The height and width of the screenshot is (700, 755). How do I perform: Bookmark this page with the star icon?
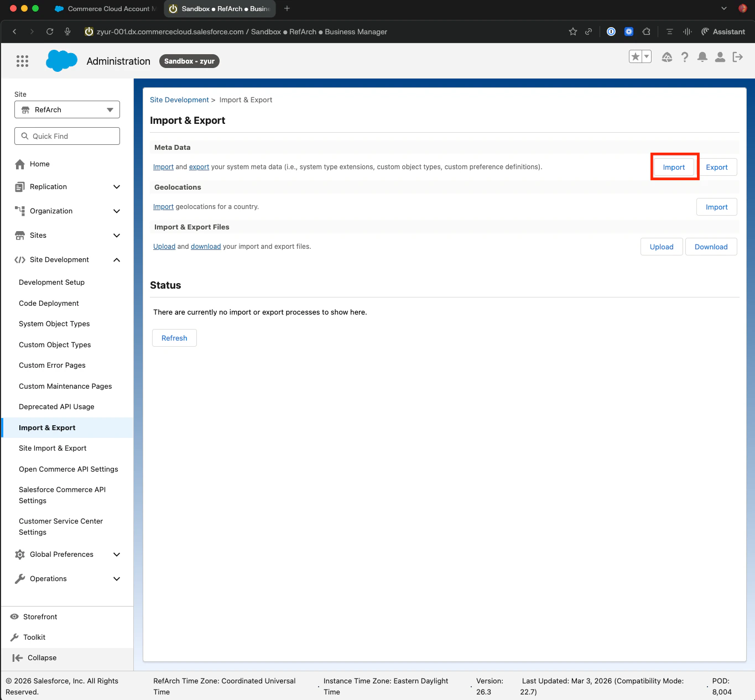573,32
